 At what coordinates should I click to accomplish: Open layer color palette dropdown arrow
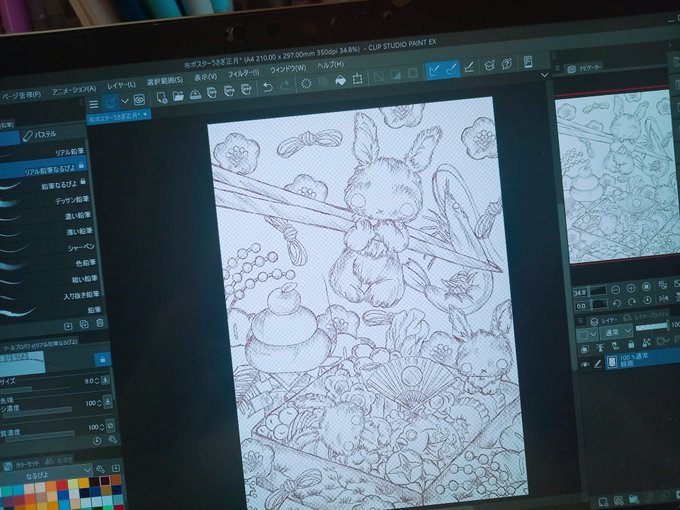pyautogui.click(x=593, y=335)
